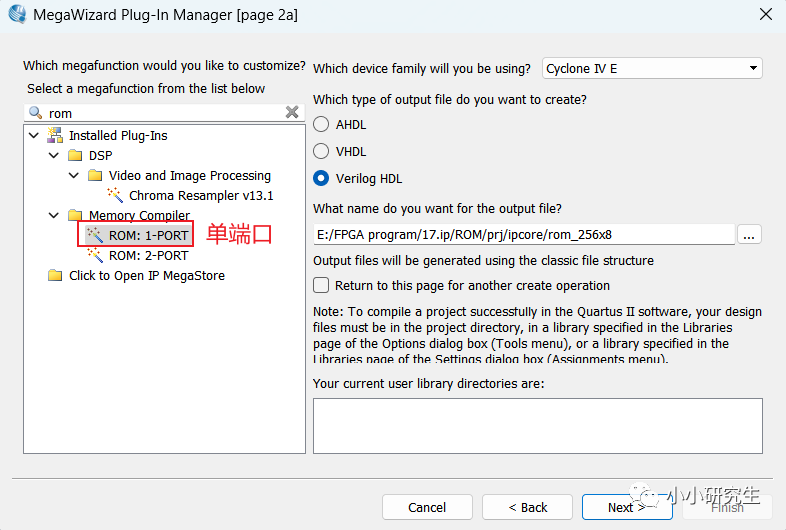Select Click to Open IP MegaStore
The width and height of the screenshot is (786, 530).
pyautogui.click(x=147, y=275)
